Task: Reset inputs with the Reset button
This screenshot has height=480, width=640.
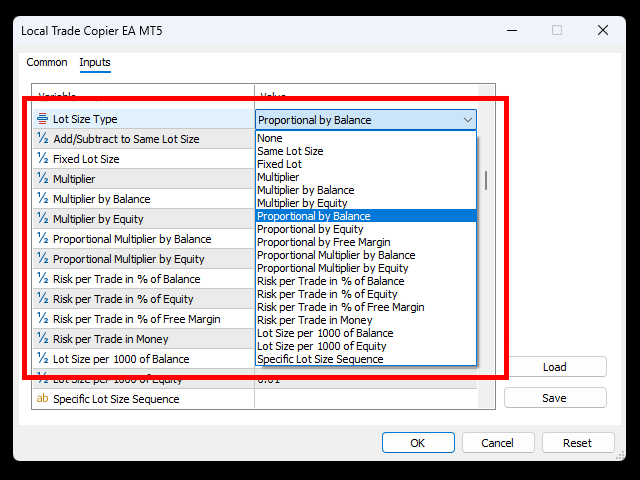Action: [x=578, y=443]
